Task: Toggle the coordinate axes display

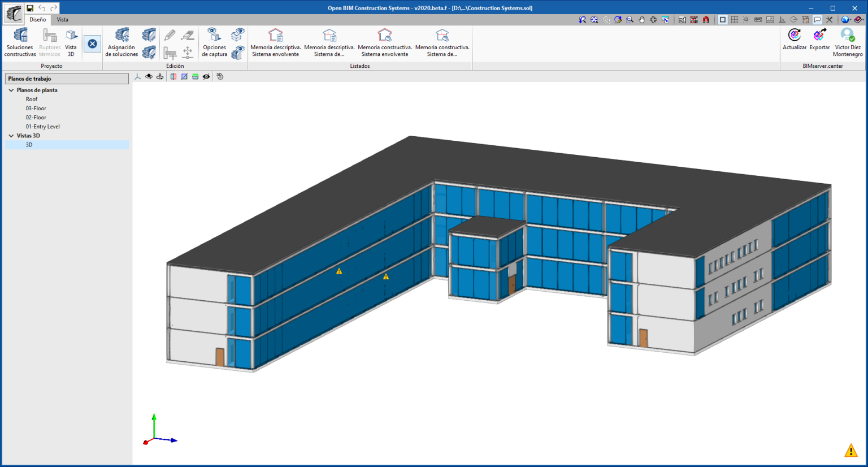Action: 137,76
